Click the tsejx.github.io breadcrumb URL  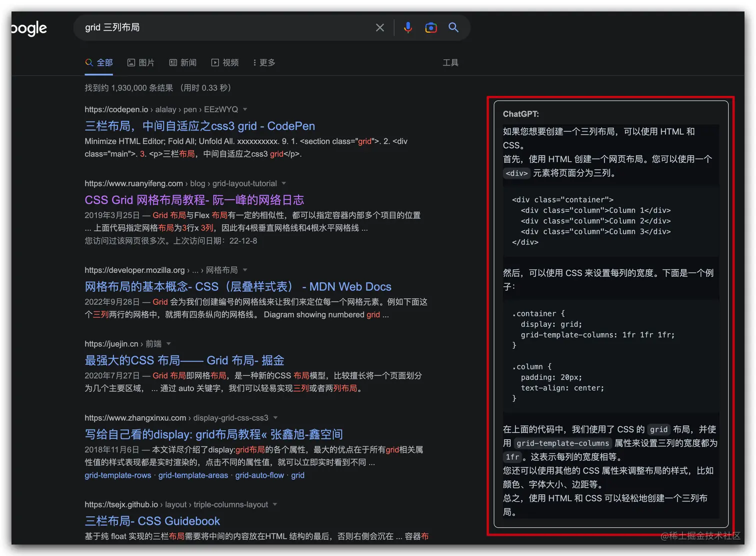pyautogui.click(x=176, y=505)
